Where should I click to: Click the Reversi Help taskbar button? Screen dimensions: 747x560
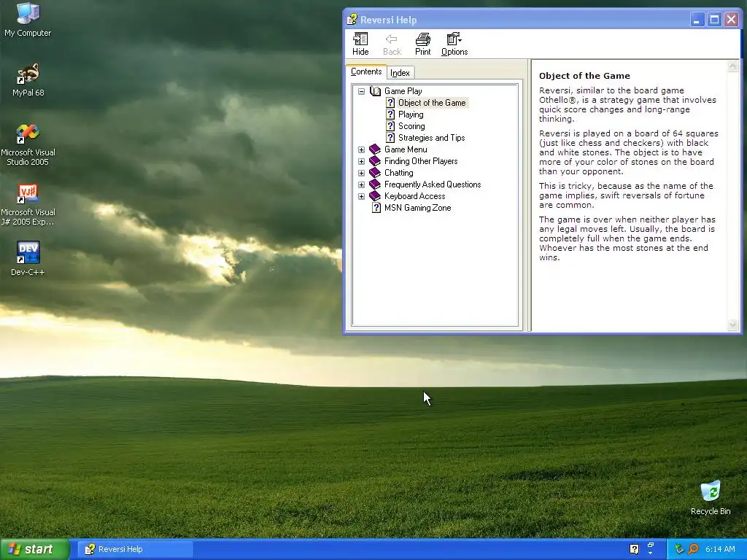(x=135, y=549)
